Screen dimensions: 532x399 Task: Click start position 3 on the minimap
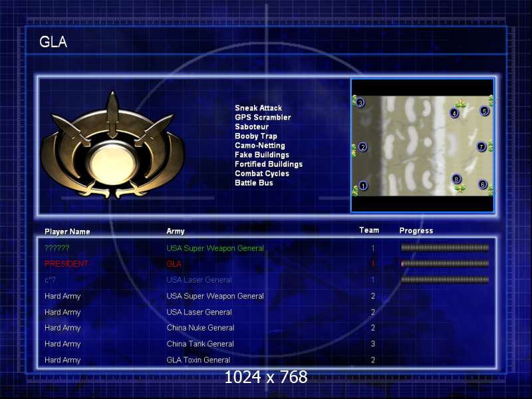360,102
